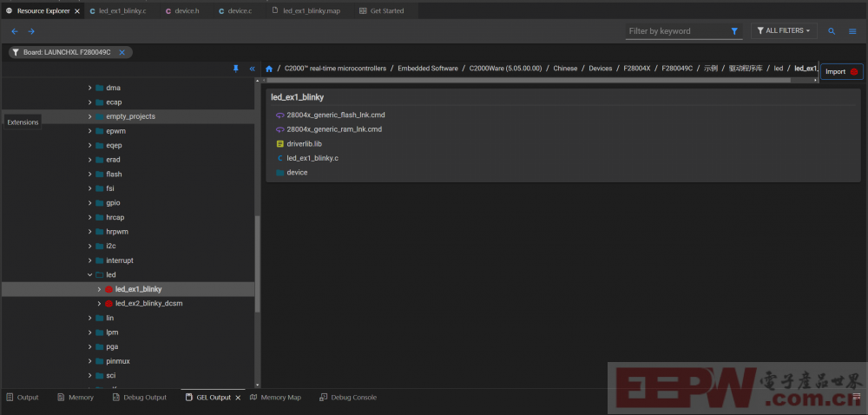Select the i2c folder in tree
The image size is (868, 415).
point(111,247)
